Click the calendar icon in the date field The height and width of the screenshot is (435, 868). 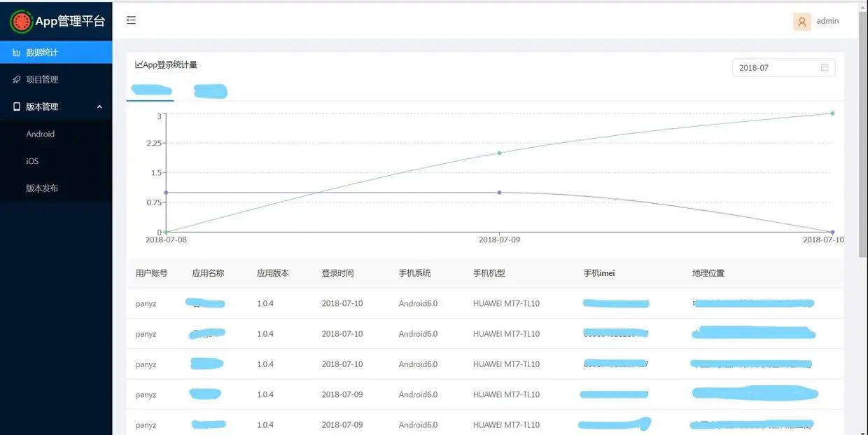[x=825, y=67]
